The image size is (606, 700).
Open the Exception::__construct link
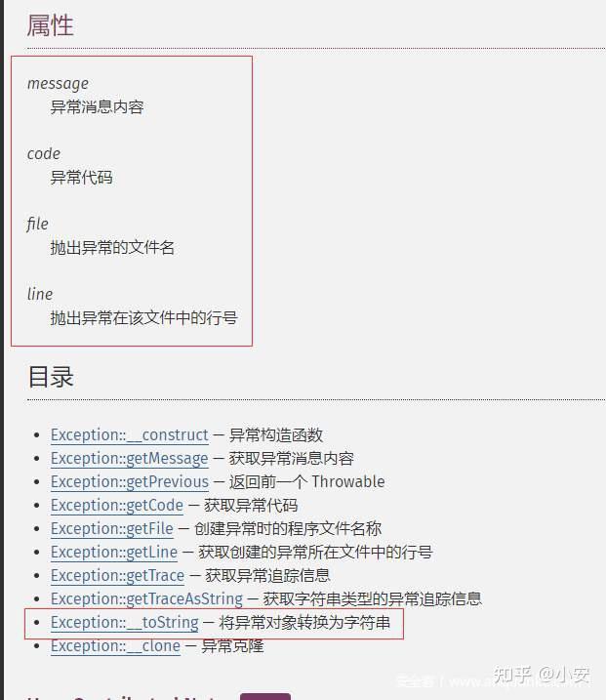(130, 434)
